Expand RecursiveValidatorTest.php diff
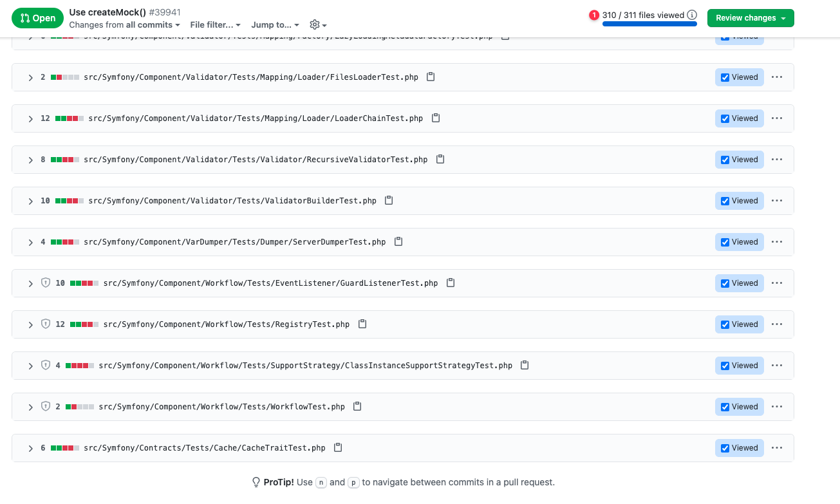 tap(30, 160)
